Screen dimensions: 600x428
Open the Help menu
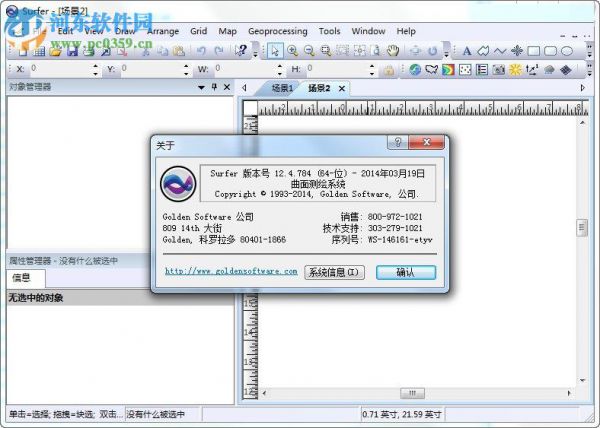click(406, 31)
